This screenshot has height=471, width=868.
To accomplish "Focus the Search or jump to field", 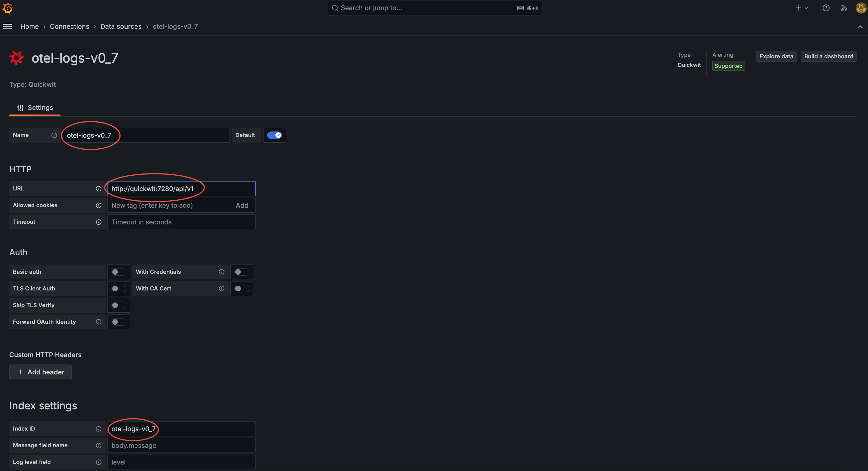I will [435, 8].
